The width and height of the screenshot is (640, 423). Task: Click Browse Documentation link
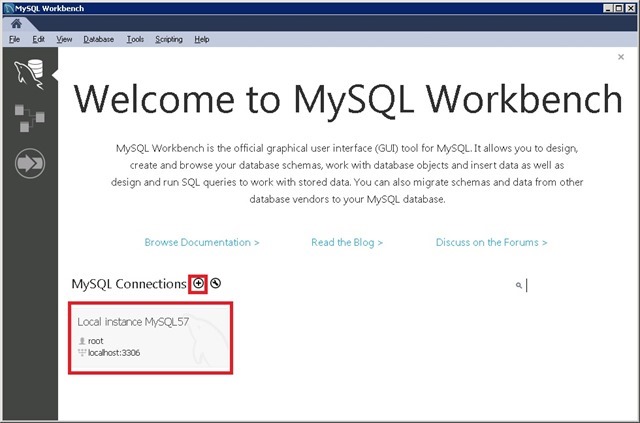(202, 242)
